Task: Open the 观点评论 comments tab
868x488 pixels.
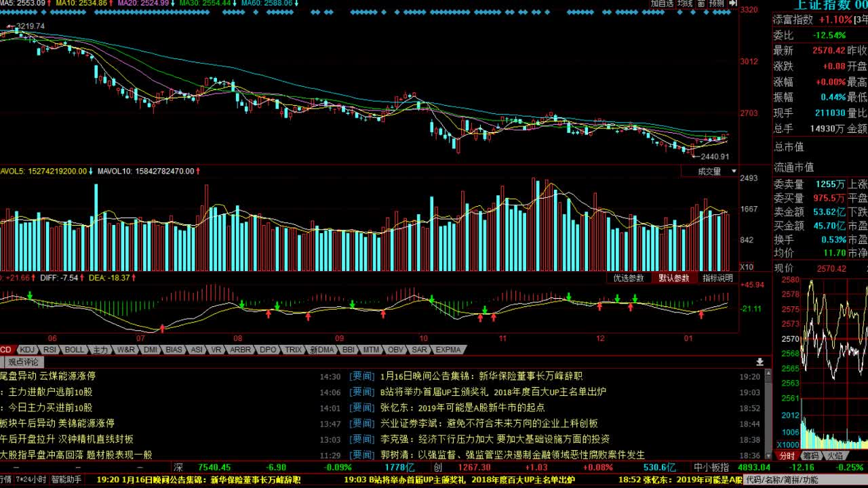Action: (x=24, y=362)
